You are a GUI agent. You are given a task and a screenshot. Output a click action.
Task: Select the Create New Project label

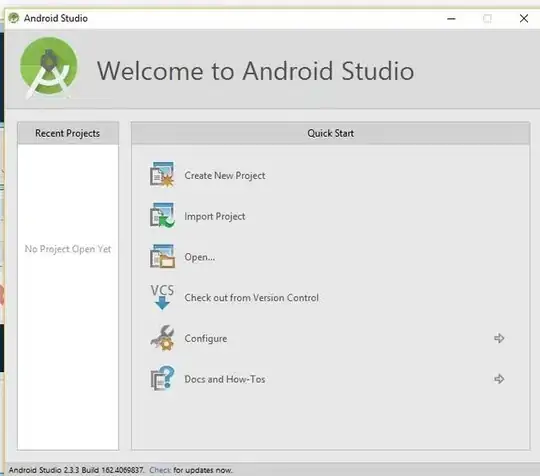225,176
